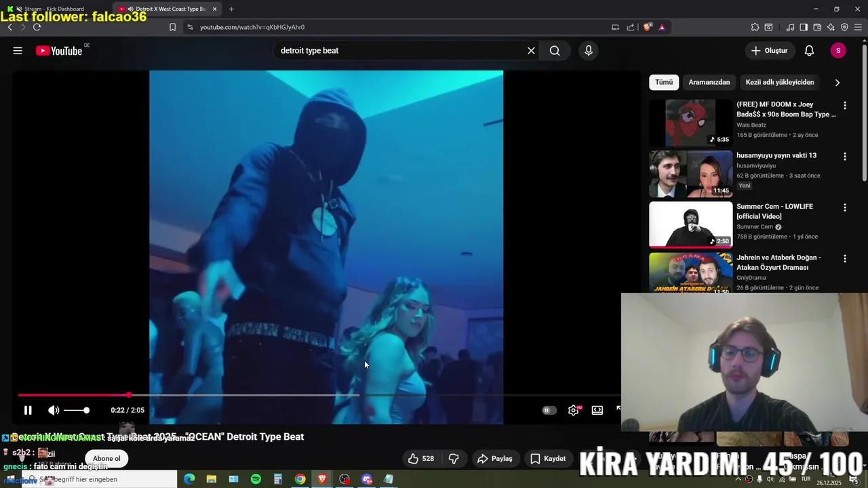This screenshot has height=488, width=868.
Task: Open options menu on Summer Cem video
Action: pos(844,207)
